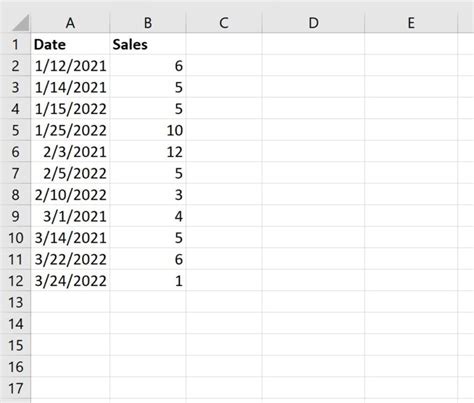Click the sales value 10 cell
474x403 pixels.
[x=148, y=130]
